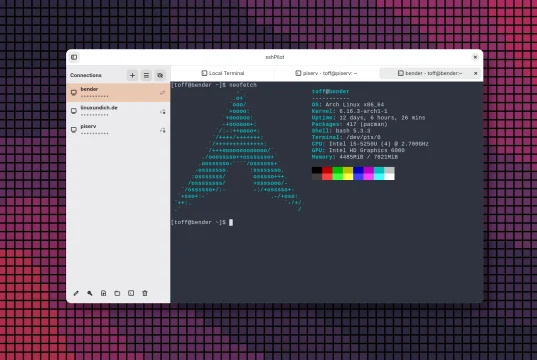This screenshot has width=537, height=360.
Task: Click the Shell: bash line
Action: (341, 131)
